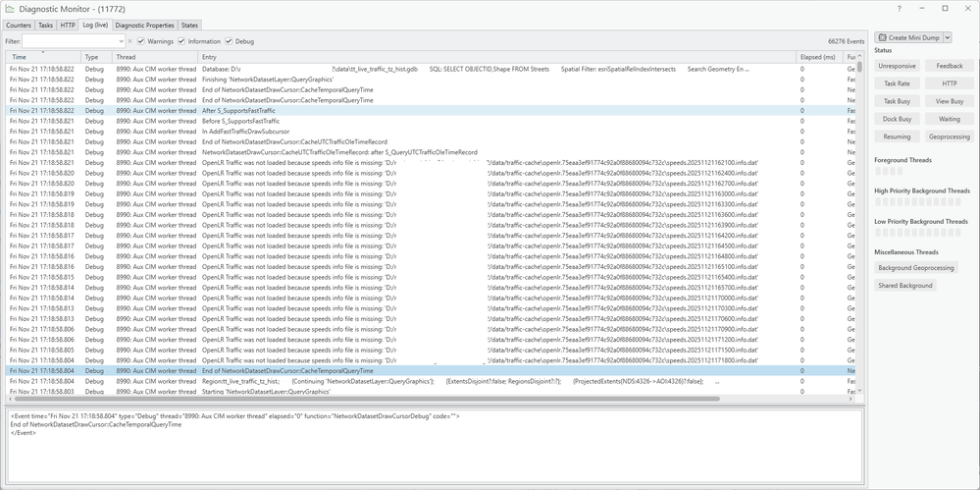Open the HTTP tab
This screenshot has height=490, width=980.
click(x=68, y=25)
